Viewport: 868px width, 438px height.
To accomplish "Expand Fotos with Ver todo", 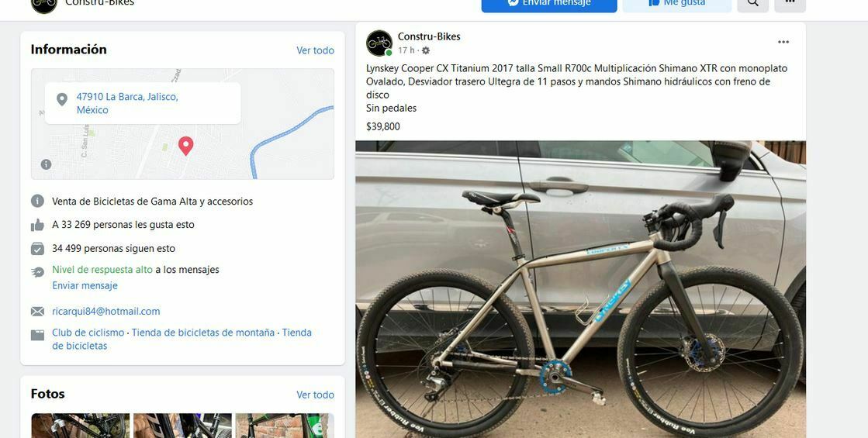I will click(315, 395).
